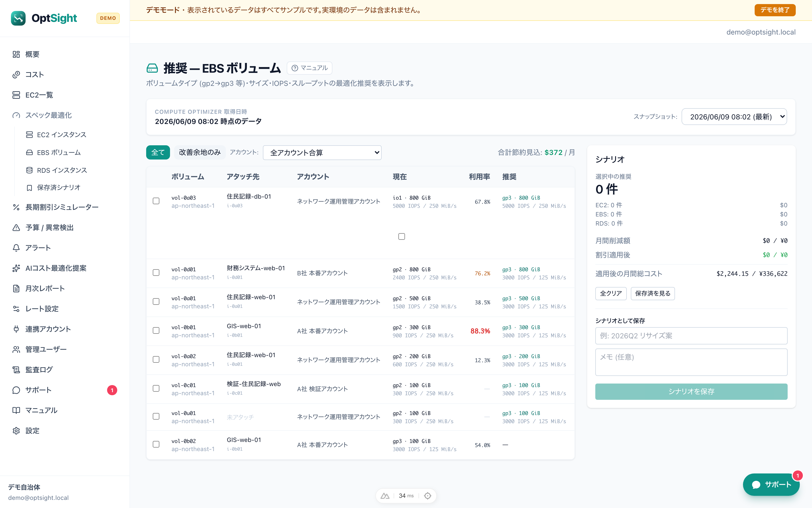Open 連携アカウント menu item
Image resolution: width=812 pixels, height=508 pixels.
(x=48, y=329)
